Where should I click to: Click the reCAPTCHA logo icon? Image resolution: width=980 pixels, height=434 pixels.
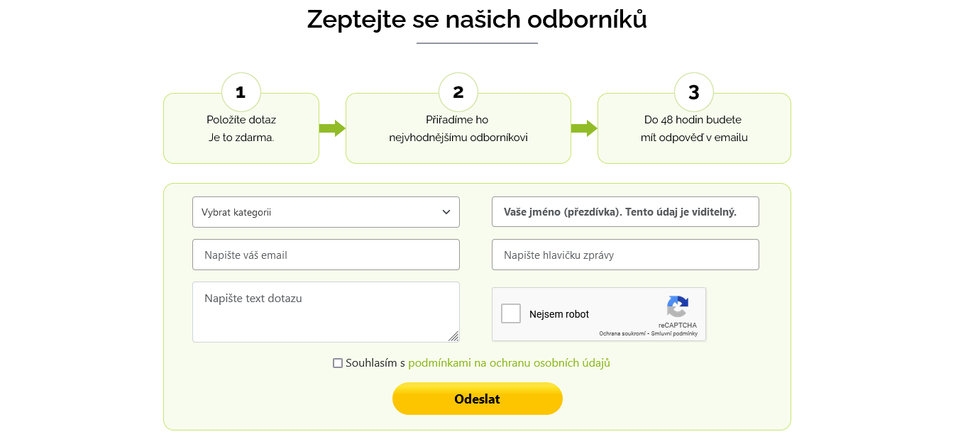tap(678, 306)
